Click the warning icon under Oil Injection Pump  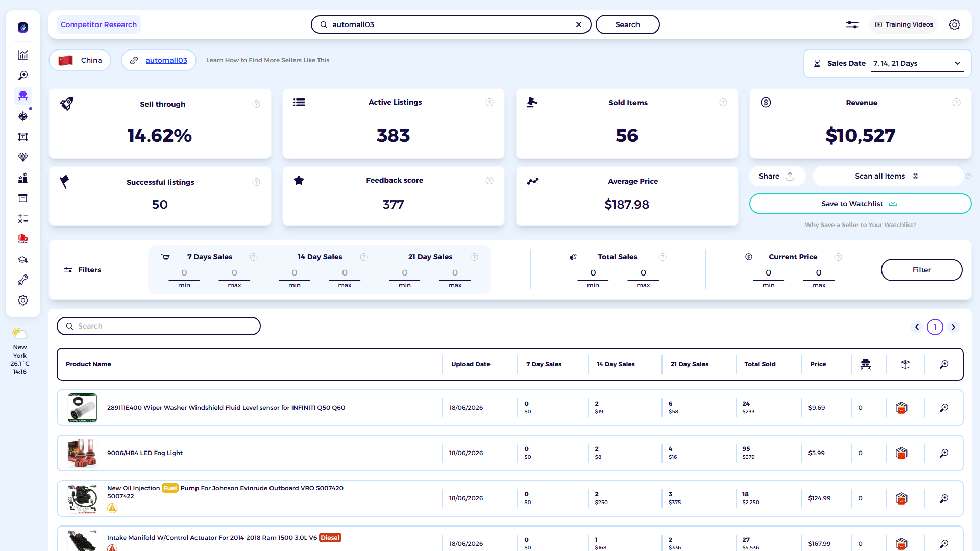[x=112, y=508]
